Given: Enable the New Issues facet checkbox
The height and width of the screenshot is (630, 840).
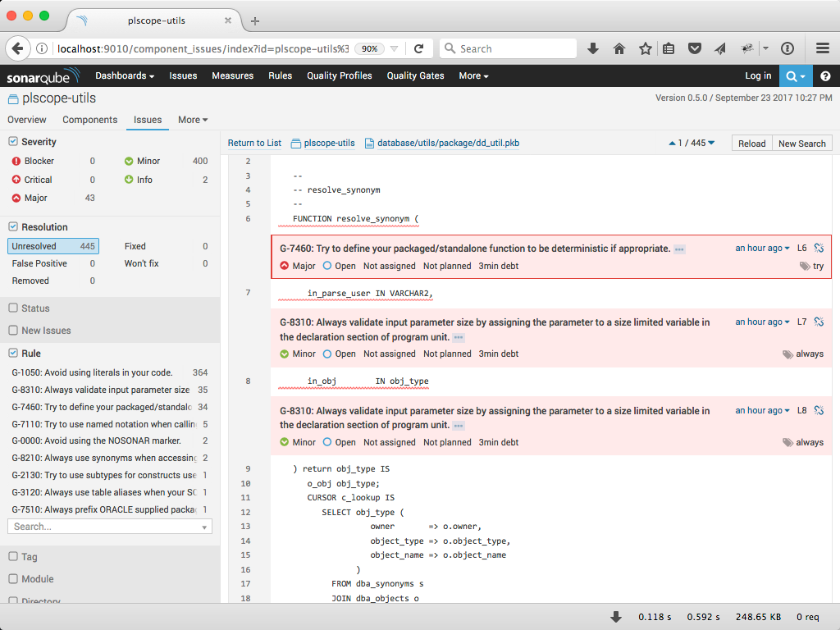Looking at the screenshot, I should tap(13, 331).
